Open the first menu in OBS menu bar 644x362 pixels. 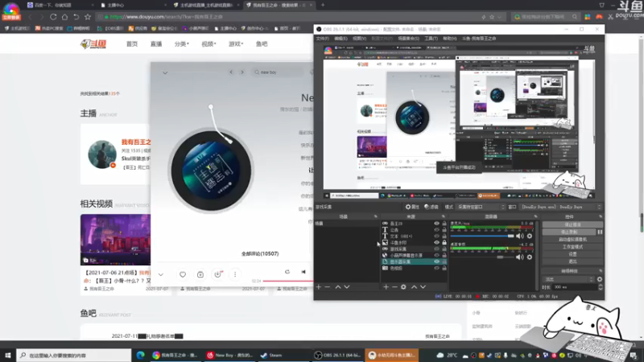(323, 38)
